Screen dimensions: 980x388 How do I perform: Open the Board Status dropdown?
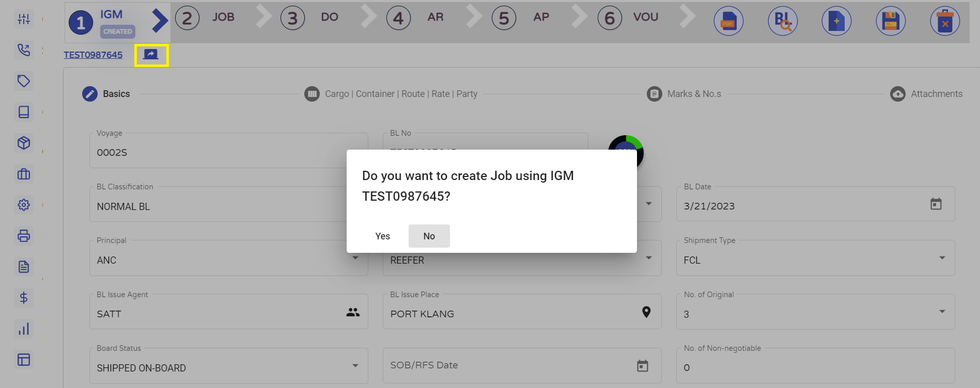pyautogui.click(x=355, y=366)
